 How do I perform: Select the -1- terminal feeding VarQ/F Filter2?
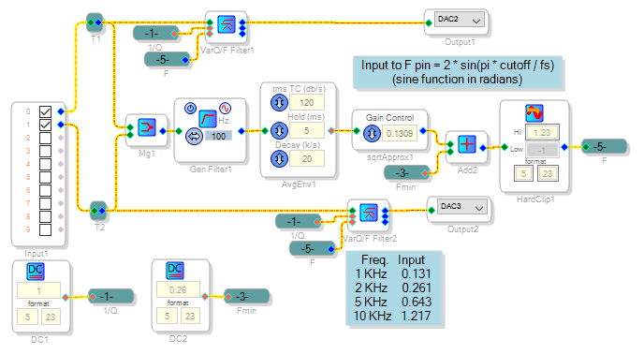299,222
